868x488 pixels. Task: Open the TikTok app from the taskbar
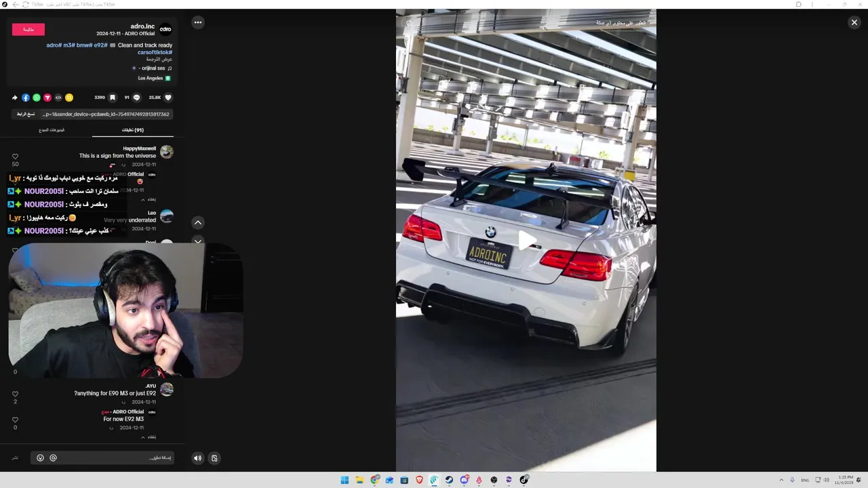point(524,480)
